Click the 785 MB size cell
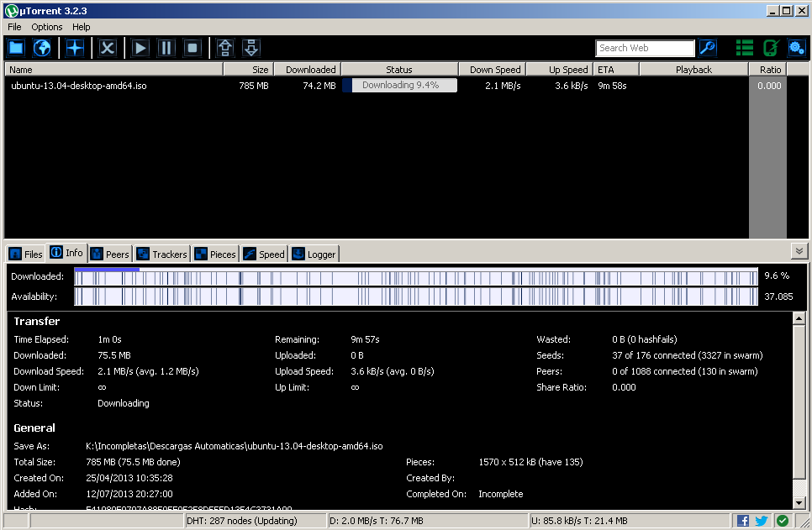 (253, 86)
